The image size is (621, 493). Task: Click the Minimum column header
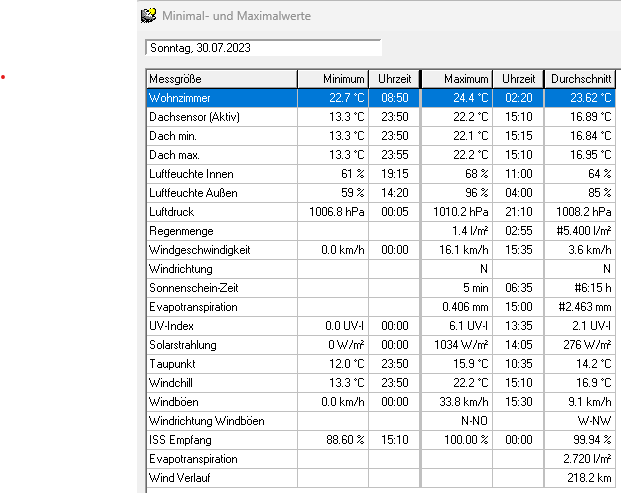tap(333, 79)
